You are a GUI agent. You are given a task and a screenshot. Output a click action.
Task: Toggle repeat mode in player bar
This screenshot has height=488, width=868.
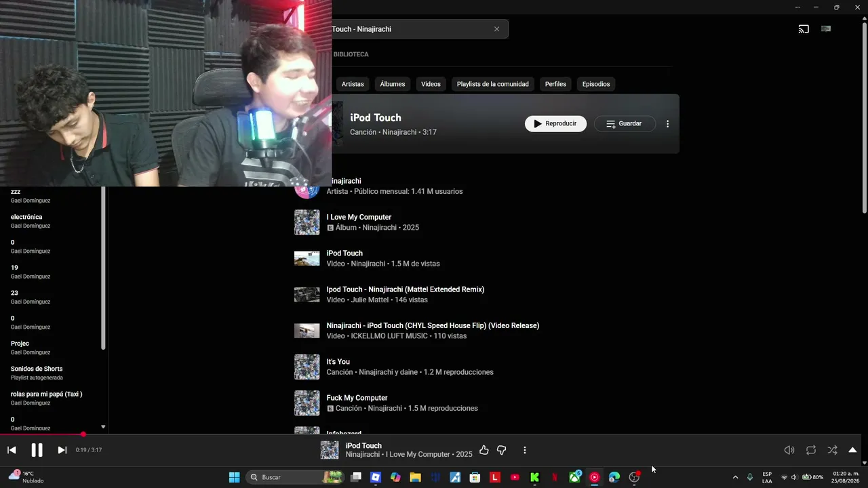pyautogui.click(x=810, y=450)
